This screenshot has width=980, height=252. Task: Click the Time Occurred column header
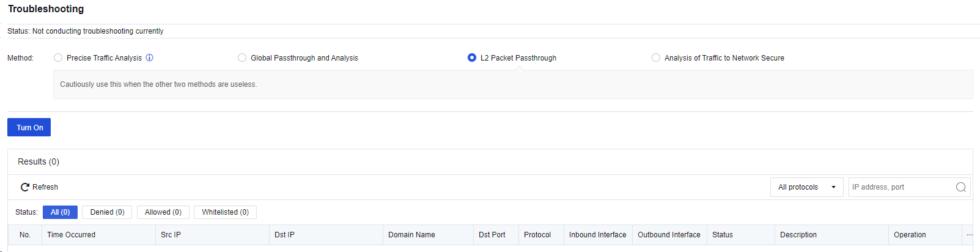(x=71, y=235)
